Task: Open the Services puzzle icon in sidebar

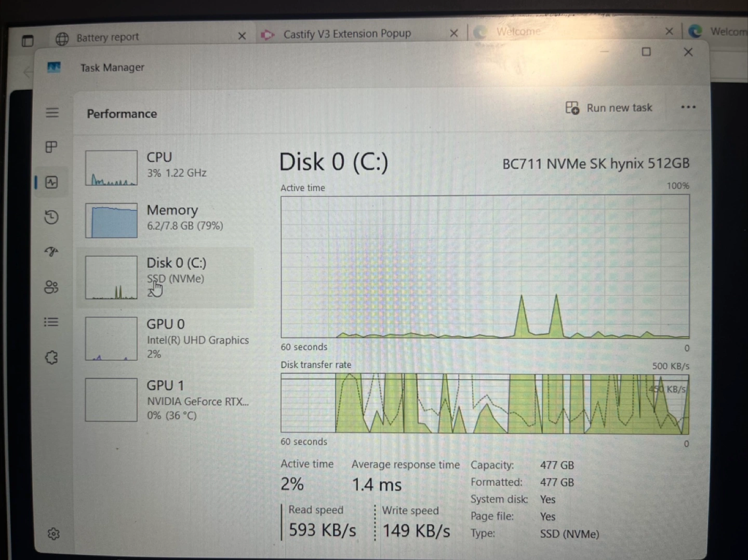Action: [x=51, y=357]
